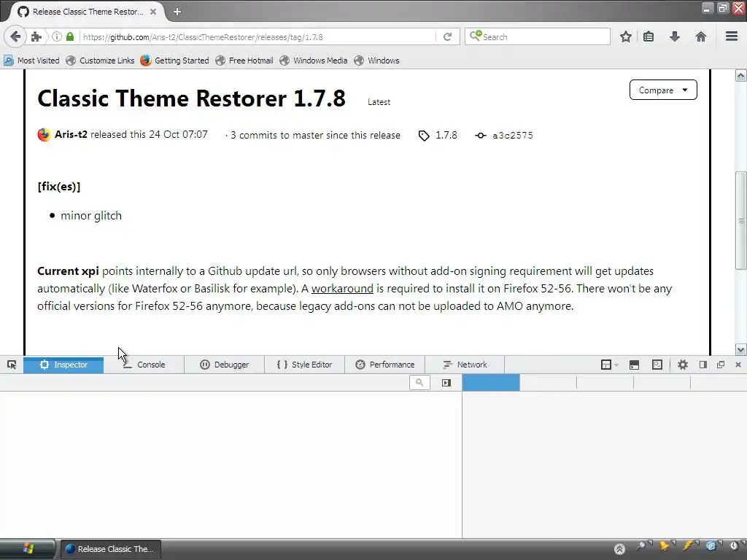Click the yellow bell tray icon
The width and height of the screenshot is (747, 560).
click(665, 545)
